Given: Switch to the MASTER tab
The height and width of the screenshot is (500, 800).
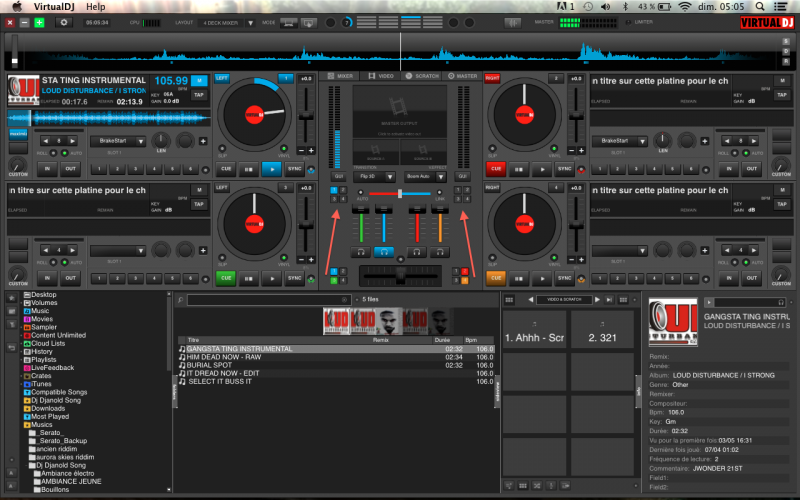Looking at the screenshot, I should (463, 76).
